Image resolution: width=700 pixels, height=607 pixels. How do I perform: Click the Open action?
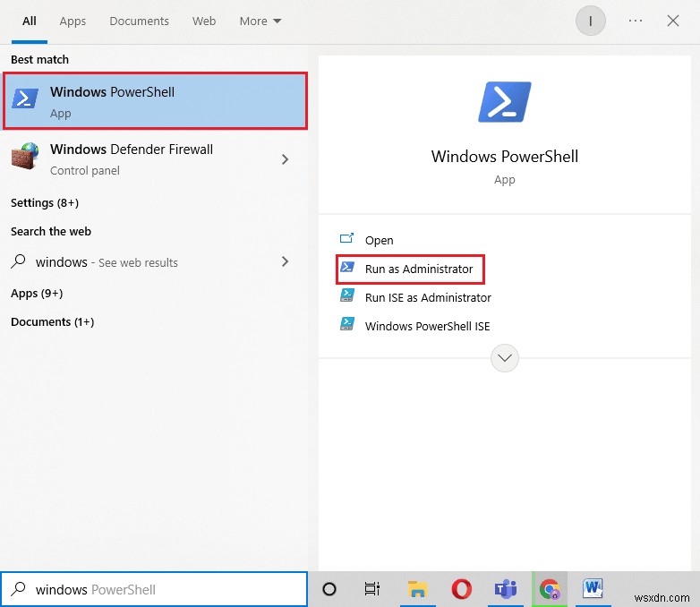pyautogui.click(x=379, y=240)
